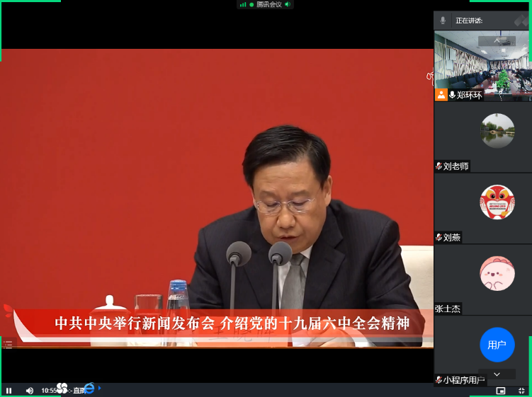532x397 pixels.
Task: Click the microphone icon beside 正在讲话
Action: 443,21
